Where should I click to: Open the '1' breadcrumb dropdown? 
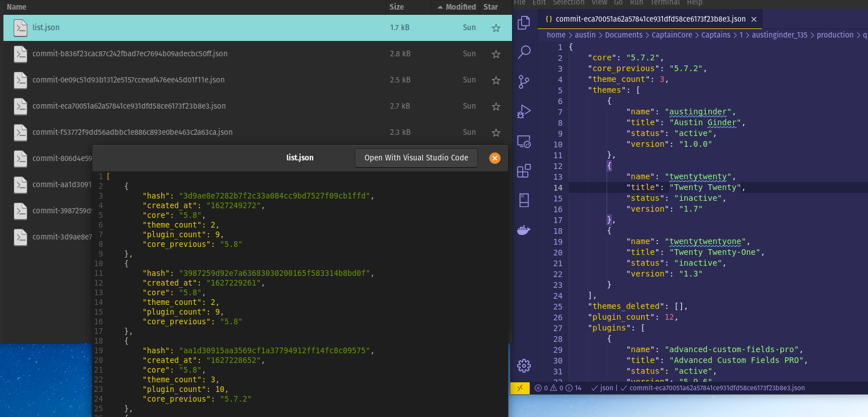(x=741, y=35)
